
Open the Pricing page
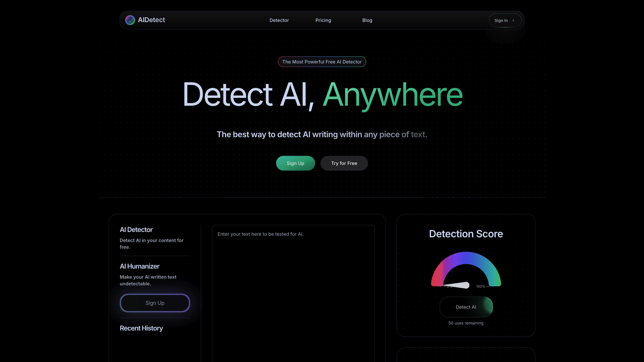click(x=323, y=20)
